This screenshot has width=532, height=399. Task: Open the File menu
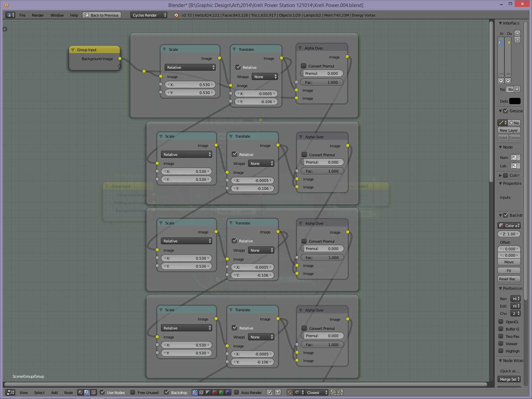click(x=22, y=15)
